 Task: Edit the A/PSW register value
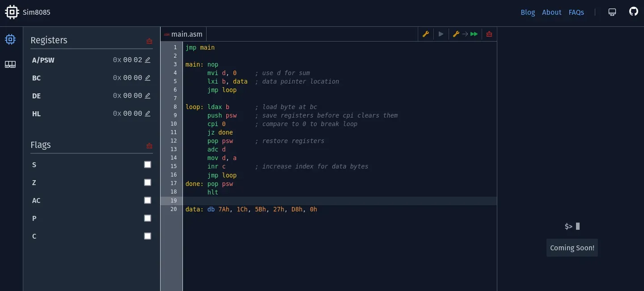point(148,60)
